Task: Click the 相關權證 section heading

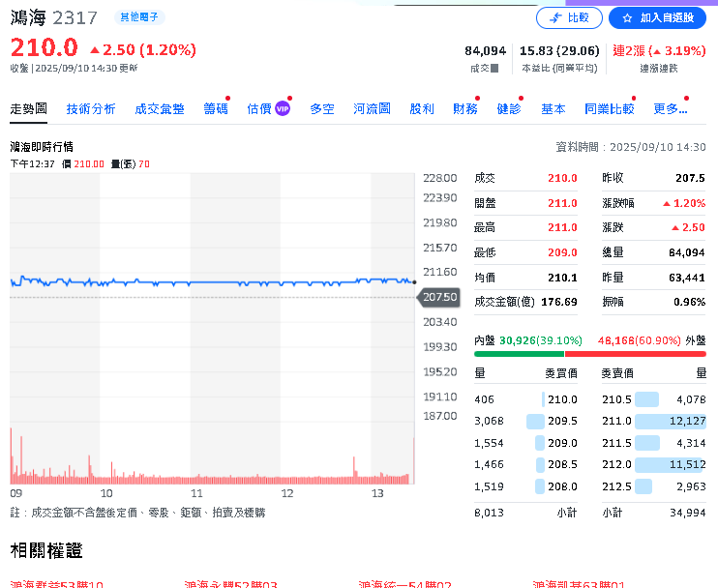Action: point(46,550)
